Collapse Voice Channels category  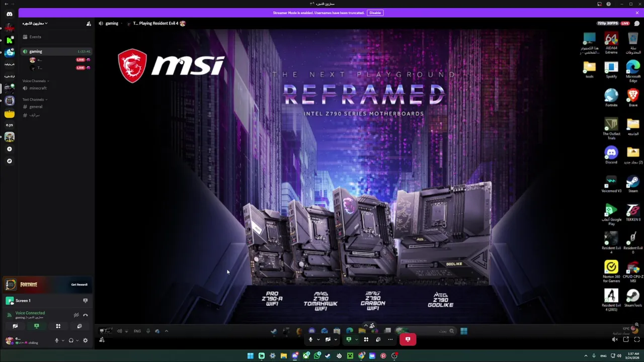(x=35, y=81)
